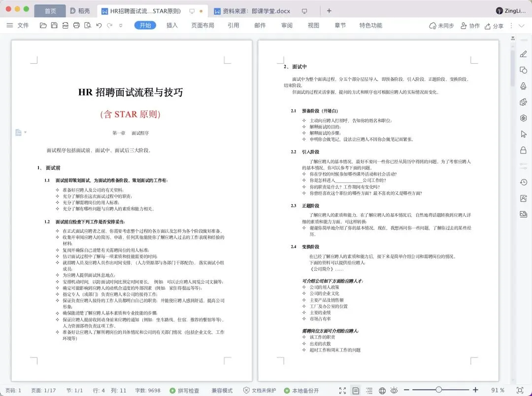Click the 页面: 1/17 status entry
This screenshot has height=396, width=532.
(x=43, y=391)
